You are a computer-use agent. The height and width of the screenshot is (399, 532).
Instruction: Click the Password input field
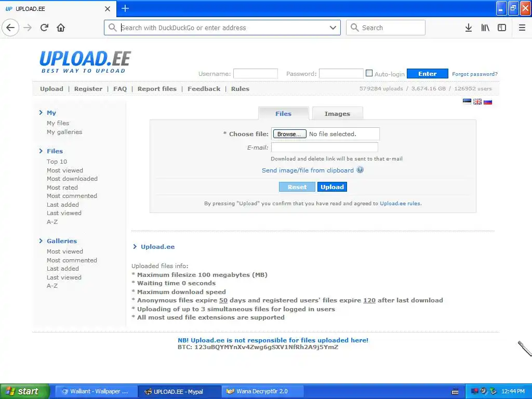click(x=341, y=74)
